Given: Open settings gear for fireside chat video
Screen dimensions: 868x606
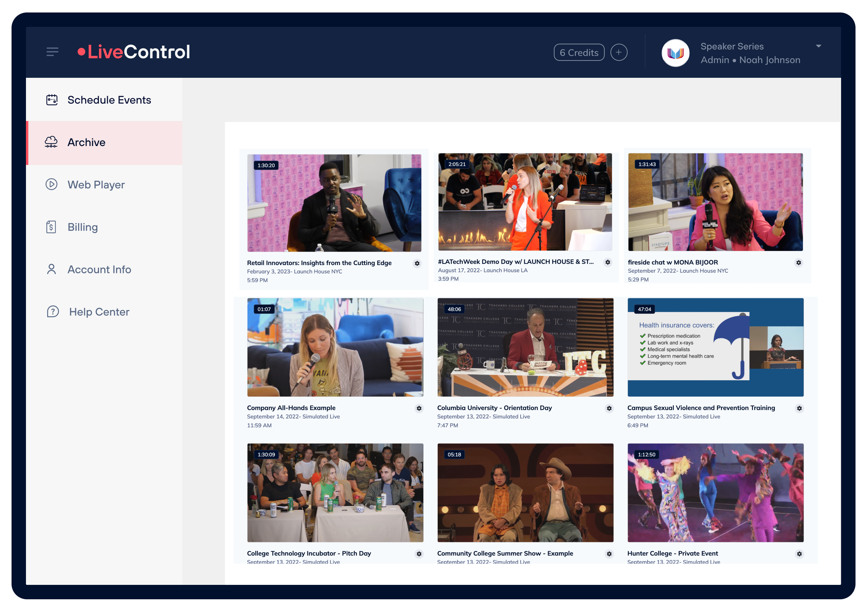Looking at the screenshot, I should [x=798, y=263].
